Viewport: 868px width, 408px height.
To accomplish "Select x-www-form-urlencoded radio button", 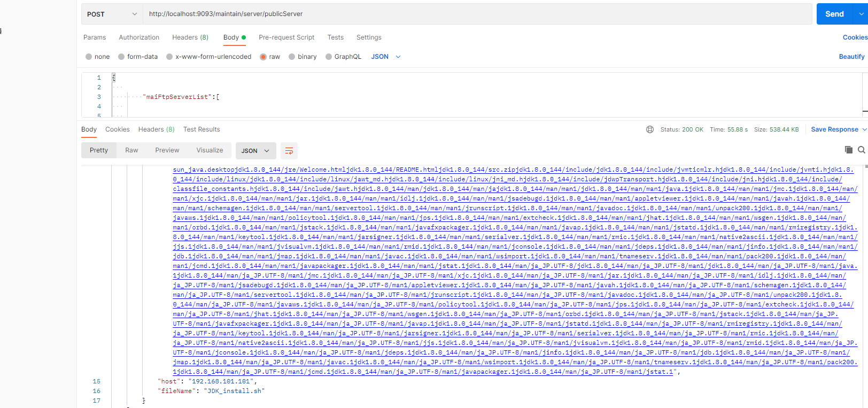I will [x=169, y=57].
